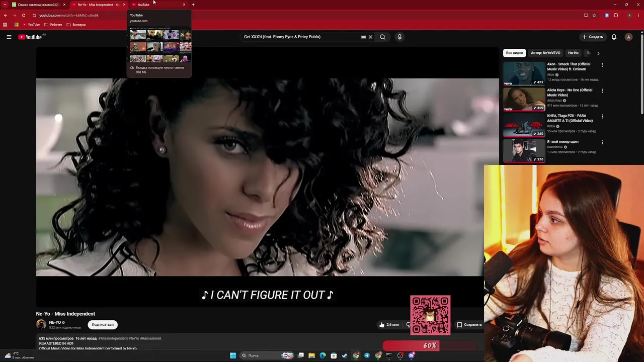
Task: Click the video player to pause playback
Action: tap(267, 176)
